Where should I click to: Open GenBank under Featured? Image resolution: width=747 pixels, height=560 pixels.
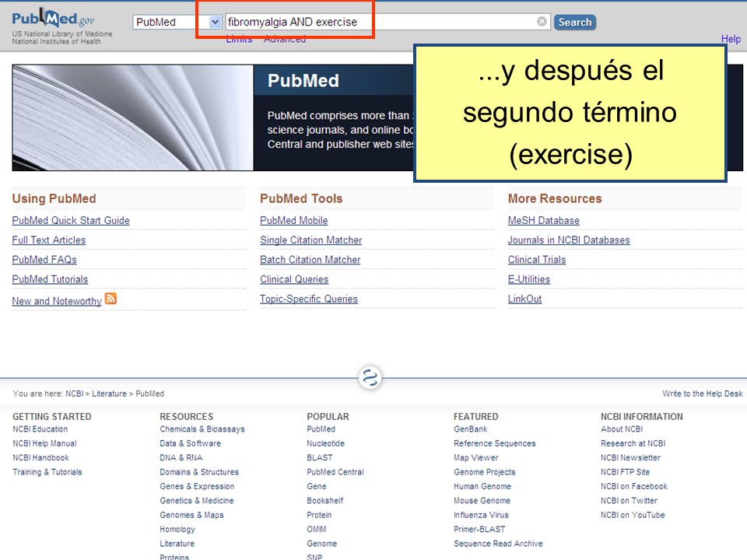pyautogui.click(x=470, y=429)
